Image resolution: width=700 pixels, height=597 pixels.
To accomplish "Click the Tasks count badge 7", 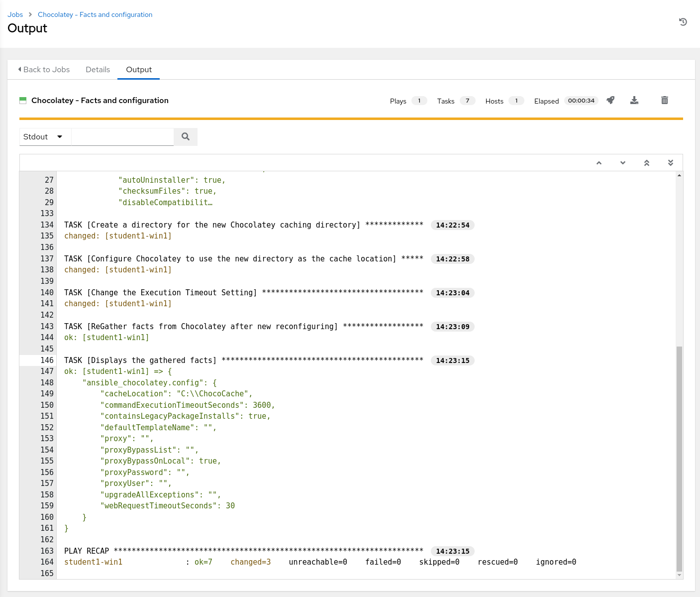I will coord(467,101).
